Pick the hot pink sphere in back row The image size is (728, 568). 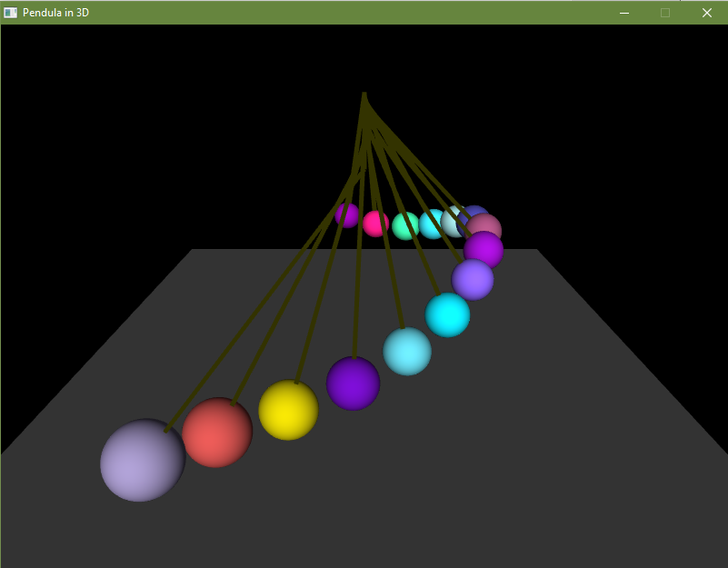click(374, 224)
